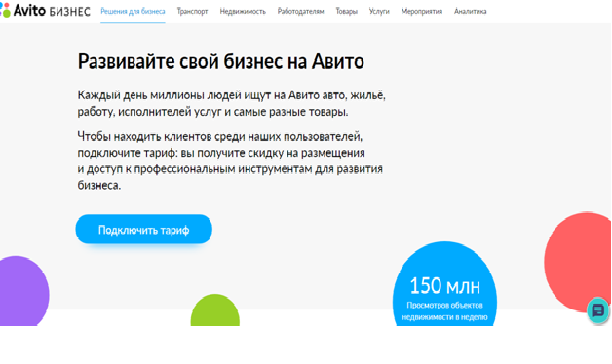Click the Подключить тариф button
This screenshot has width=612, height=364.
[143, 230]
